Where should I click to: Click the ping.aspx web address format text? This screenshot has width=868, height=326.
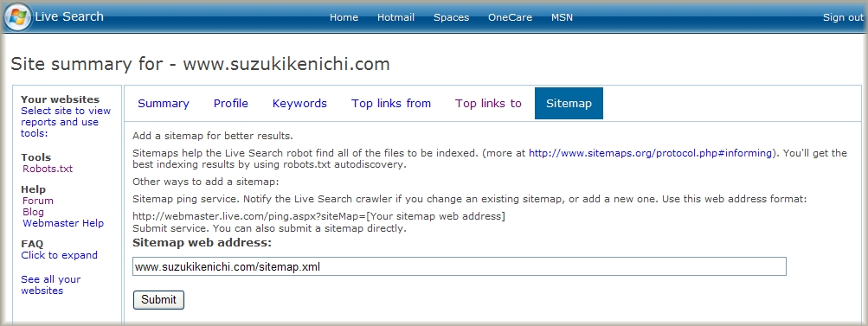(318, 216)
